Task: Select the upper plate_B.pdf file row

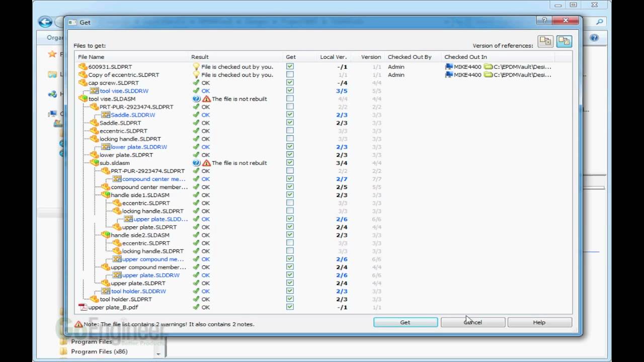Action: 323,307
